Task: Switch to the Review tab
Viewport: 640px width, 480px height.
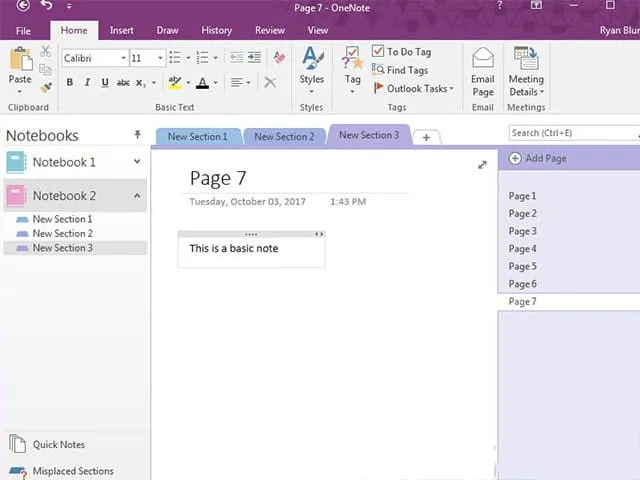Action: (270, 31)
